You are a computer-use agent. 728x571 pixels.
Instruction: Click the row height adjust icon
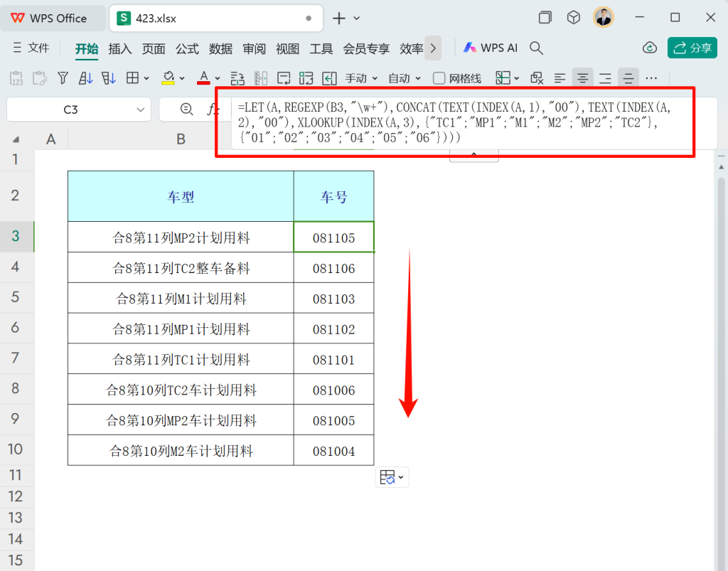pos(237,78)
